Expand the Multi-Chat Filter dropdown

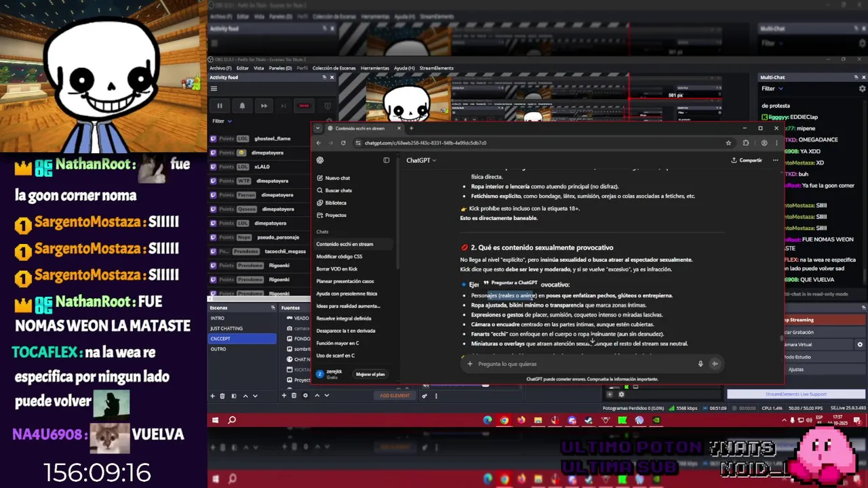(772, 89)
